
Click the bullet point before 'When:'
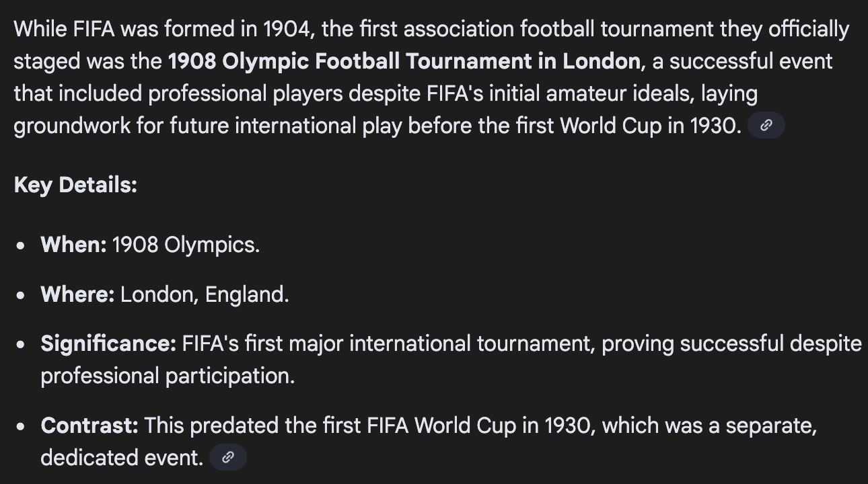pyautogui.click(x=22, y=246)
